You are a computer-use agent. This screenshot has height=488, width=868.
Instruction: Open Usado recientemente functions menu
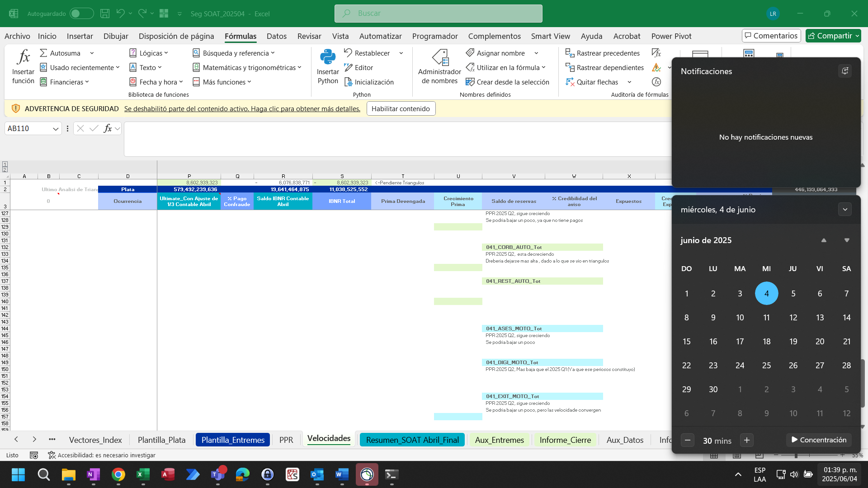tap(80, 68)
